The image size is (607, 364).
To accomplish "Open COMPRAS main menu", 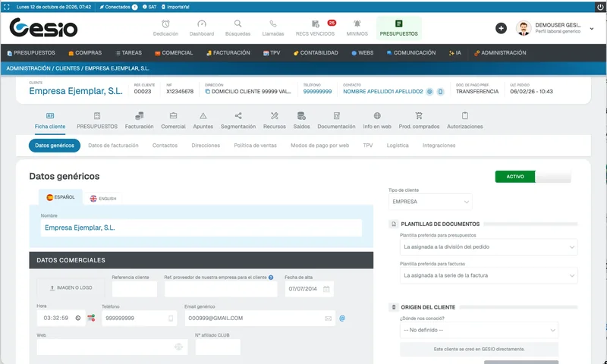I will pos(85,52).
